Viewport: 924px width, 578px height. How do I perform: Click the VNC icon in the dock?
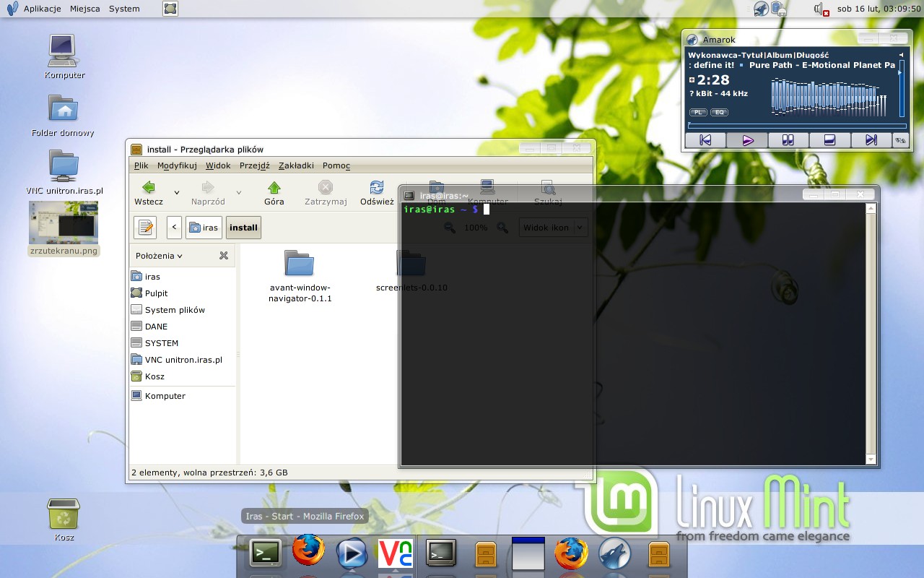396,553
